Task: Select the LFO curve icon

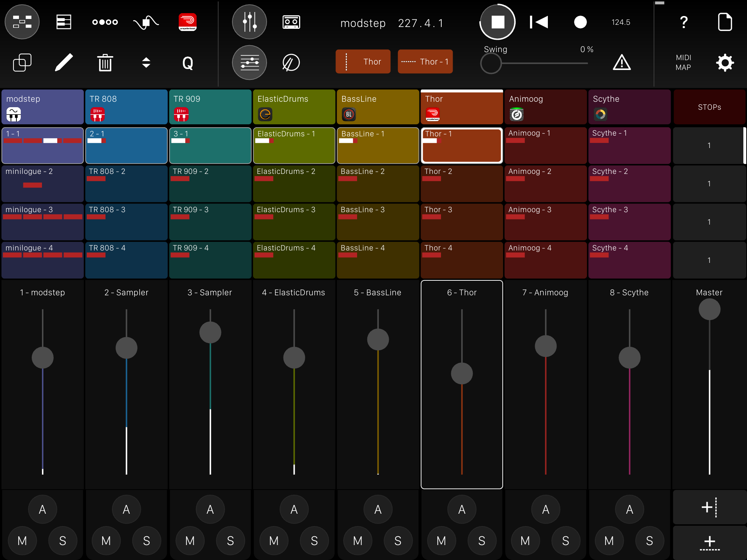Action: 146,22
